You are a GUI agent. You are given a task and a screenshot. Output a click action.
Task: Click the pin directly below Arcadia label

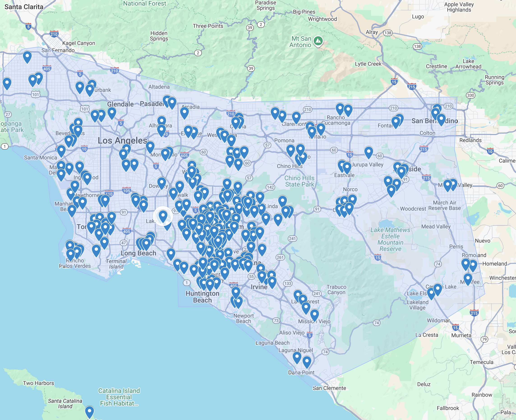(184, 112)
